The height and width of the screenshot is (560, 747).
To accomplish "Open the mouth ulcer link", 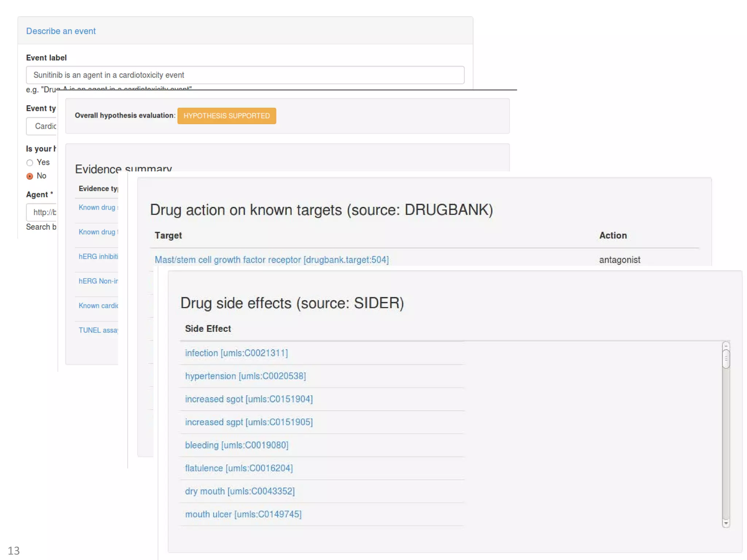I will [x=243, y=514].
